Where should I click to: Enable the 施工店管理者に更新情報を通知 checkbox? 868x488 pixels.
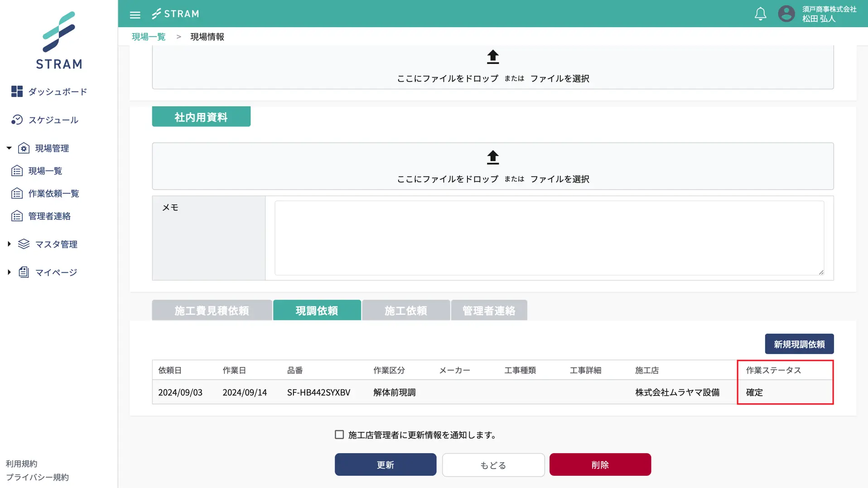tap(339, 434)
